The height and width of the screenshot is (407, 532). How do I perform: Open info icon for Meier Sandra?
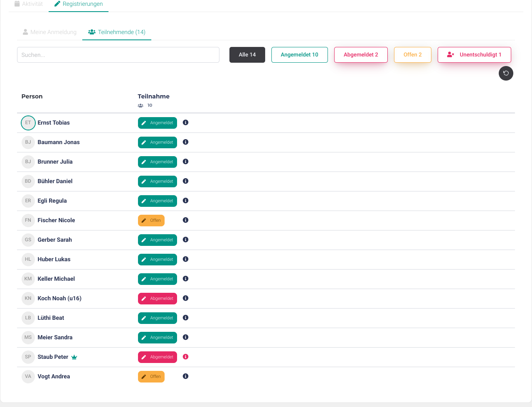tap(186, 337)
